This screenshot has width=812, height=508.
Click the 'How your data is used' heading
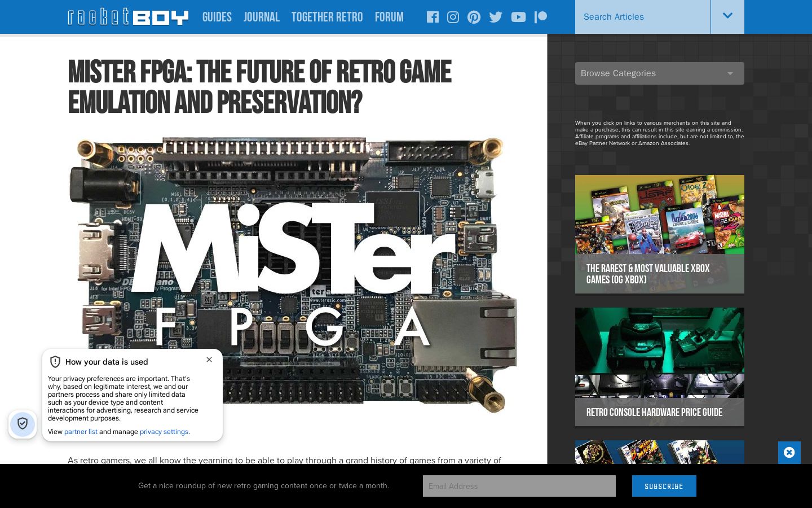(107, 362)
